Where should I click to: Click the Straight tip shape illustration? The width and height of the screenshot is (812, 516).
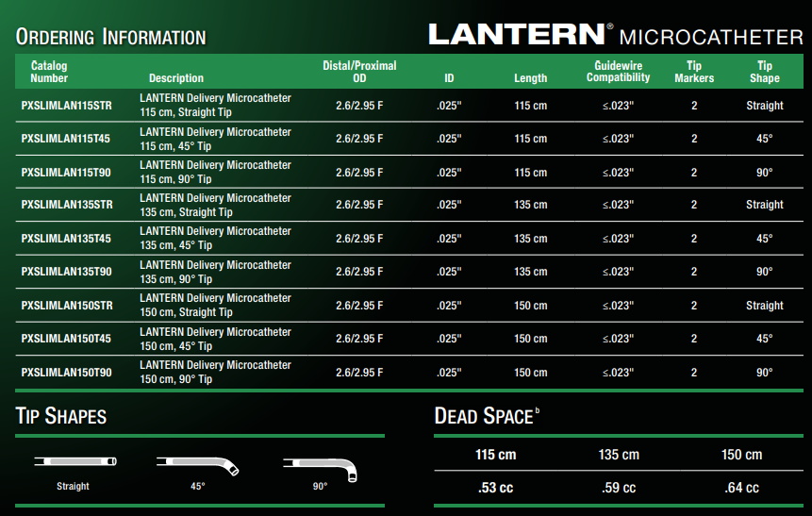click(x=74, y=463)
